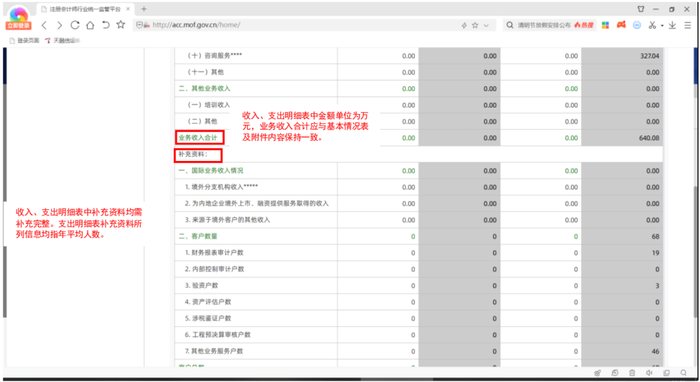Open the 登录页面 bookmark
The width and height of the screenshot is (700, 382).
click(24, 41)
